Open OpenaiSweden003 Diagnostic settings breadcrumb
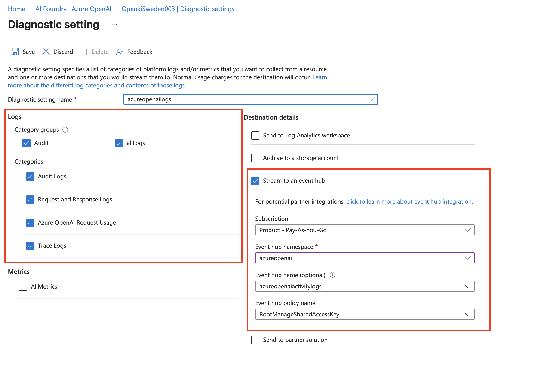 pyautogui.click(x=178, y=9)
